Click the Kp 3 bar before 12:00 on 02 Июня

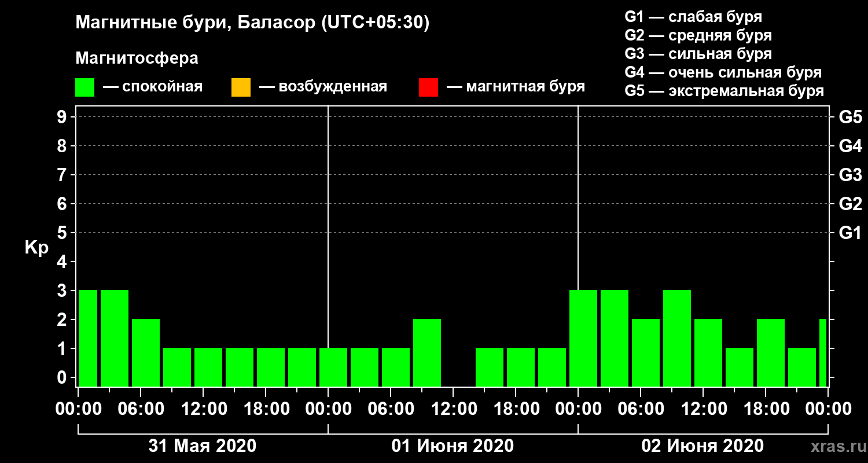click(677, 338)
